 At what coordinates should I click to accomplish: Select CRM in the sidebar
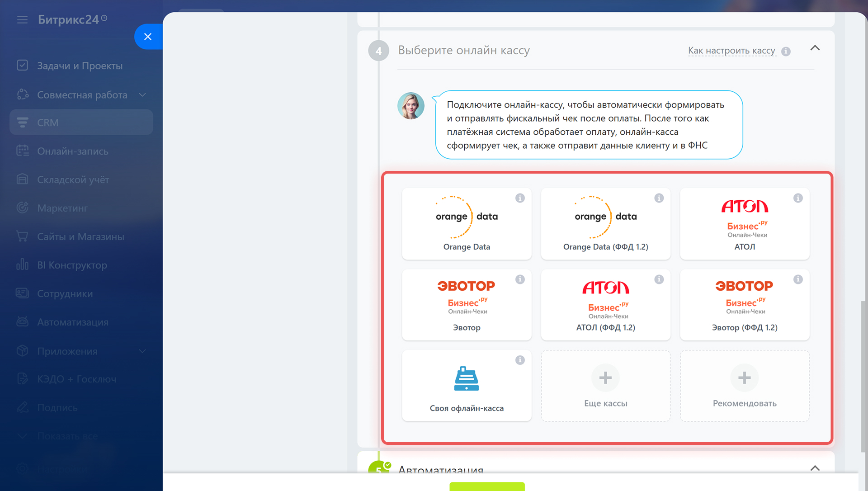(81, 122)
